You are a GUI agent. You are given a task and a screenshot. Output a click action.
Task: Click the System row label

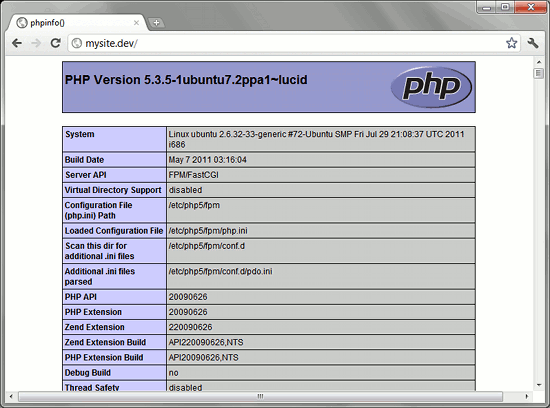(80, 134)
